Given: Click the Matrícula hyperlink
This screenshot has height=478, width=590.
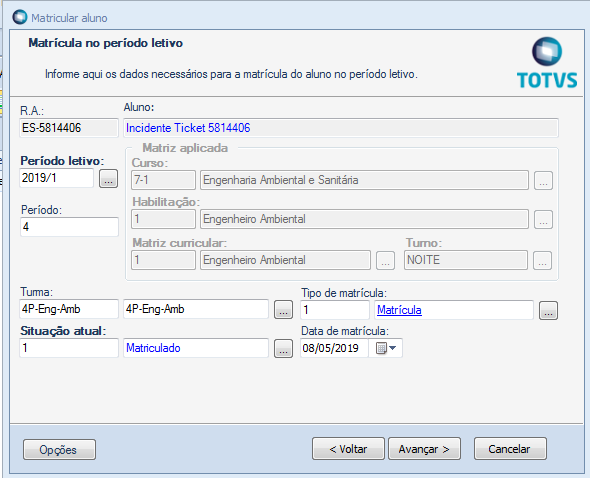Looking at the screenshot, I should [399, 310].
